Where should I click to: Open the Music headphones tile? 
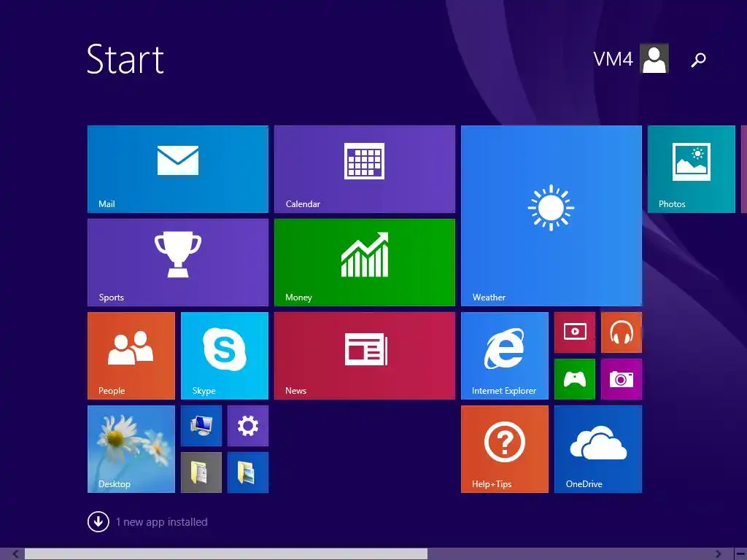click(622, 332)
